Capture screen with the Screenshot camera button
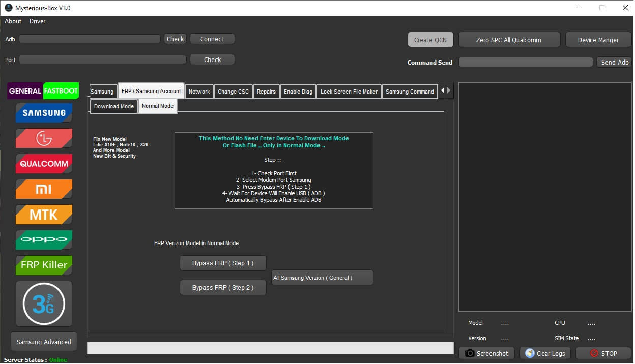Image resolution: width=635 pixels, height=364 pixels. point(486,353)
